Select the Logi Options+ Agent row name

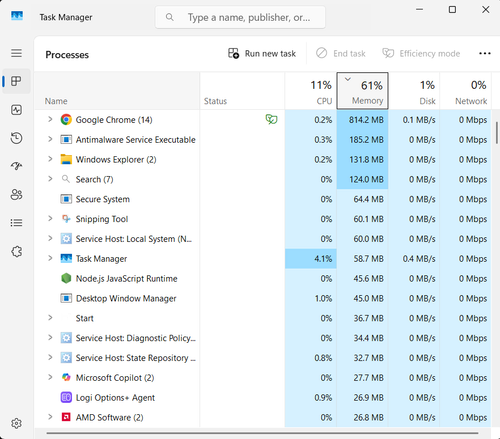pyautogui.click(x=115, y=398)
